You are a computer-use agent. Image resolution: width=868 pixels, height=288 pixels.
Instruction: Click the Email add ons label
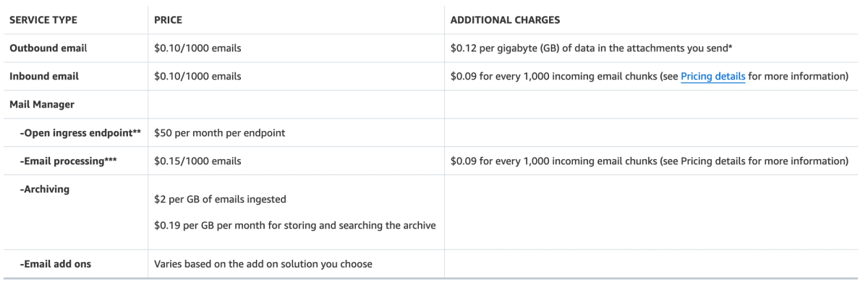[x=56, y=264]
